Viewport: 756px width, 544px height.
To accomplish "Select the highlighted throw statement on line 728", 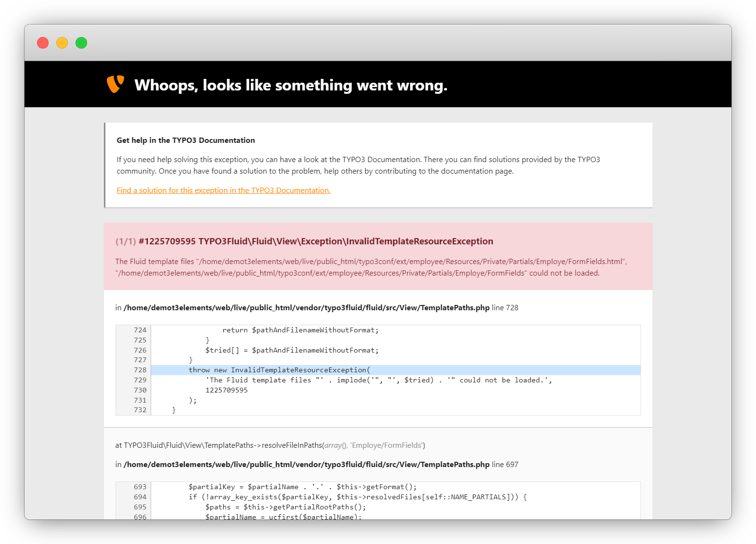I will pos(279,370).
